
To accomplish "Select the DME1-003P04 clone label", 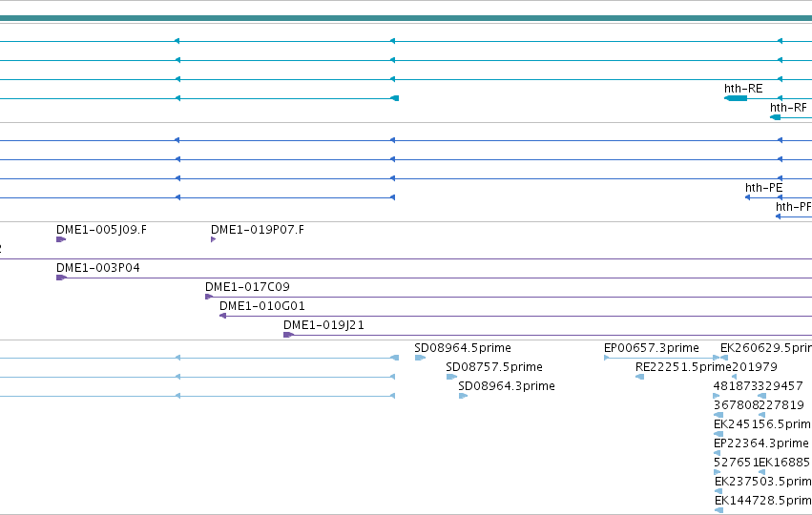I will (98, 268).
